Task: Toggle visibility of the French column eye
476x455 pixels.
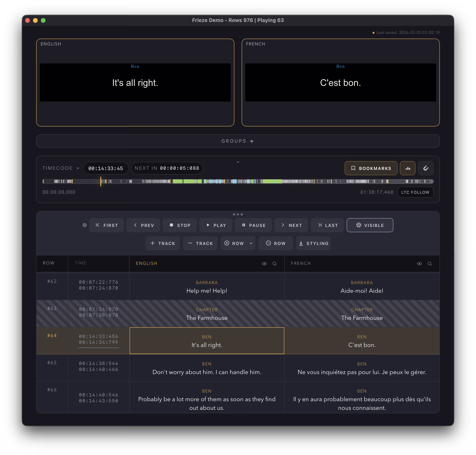Action: 419,263
